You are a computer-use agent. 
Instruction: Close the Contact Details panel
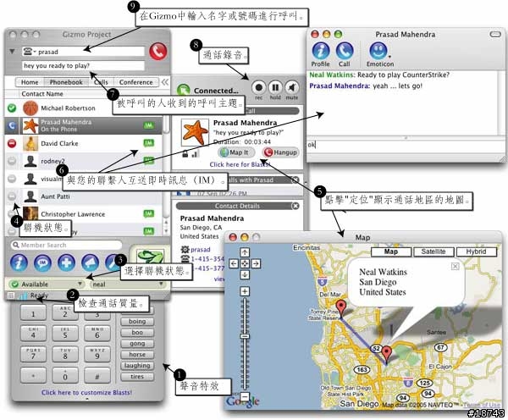(295, 206)
